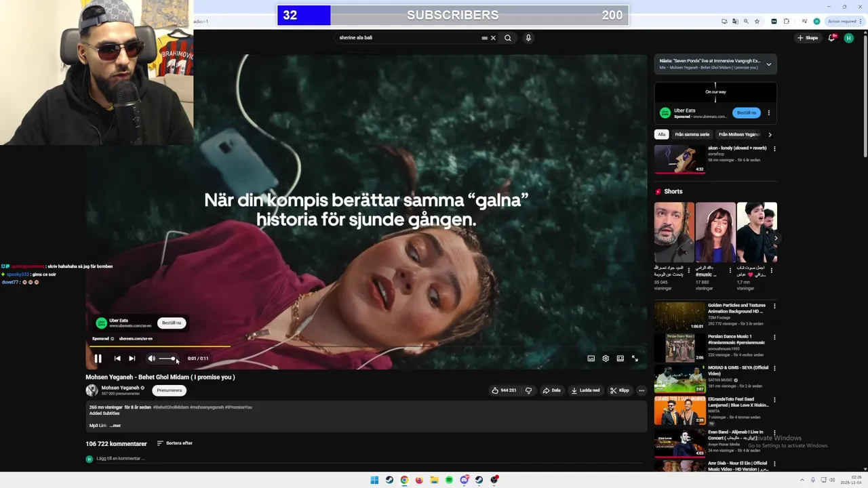868x488 pixels.
Task: Switch to theater mode
Action: point(620,359)
